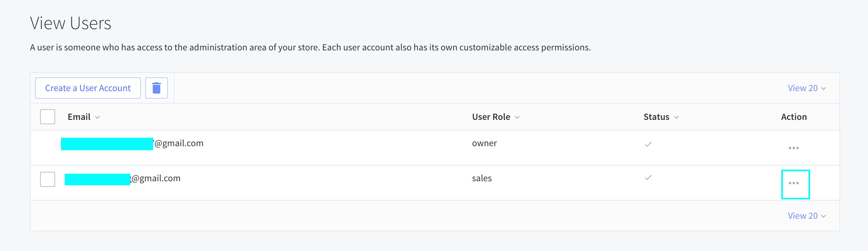Toggle the select-all checkbox in header
The image size is (868, 251).
[x=48, y=116]
